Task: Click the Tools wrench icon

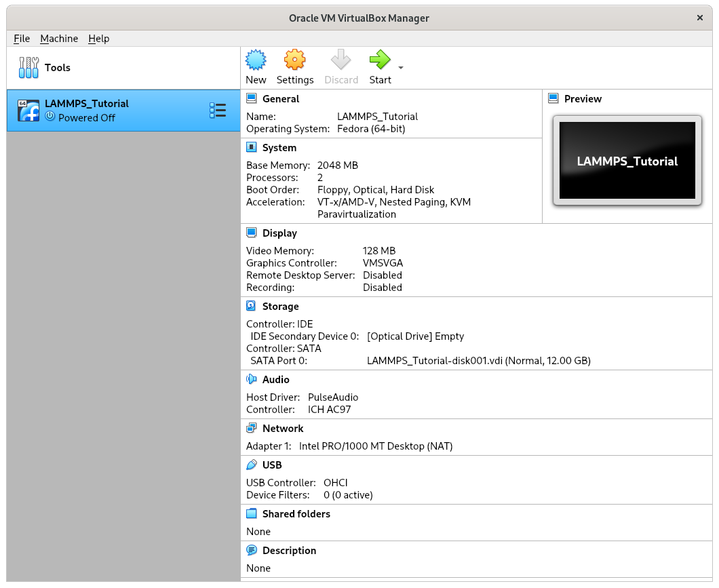Action: pos(28,67)
